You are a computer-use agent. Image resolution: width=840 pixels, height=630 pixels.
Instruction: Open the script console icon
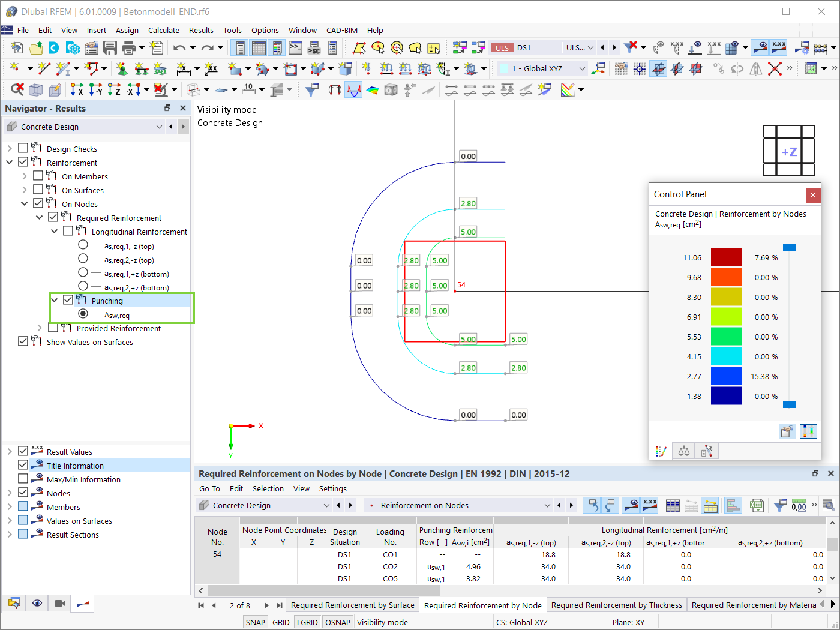coord(295,47)
